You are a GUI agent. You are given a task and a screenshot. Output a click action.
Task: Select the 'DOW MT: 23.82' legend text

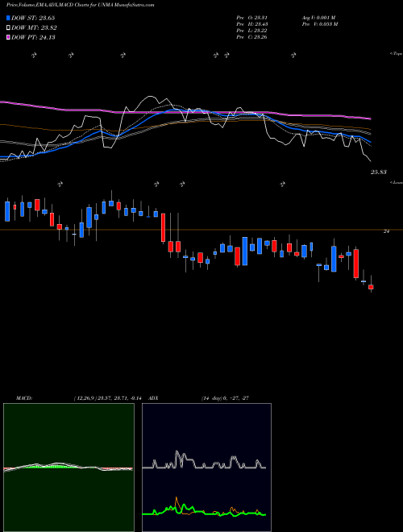(x=34, y=28)
